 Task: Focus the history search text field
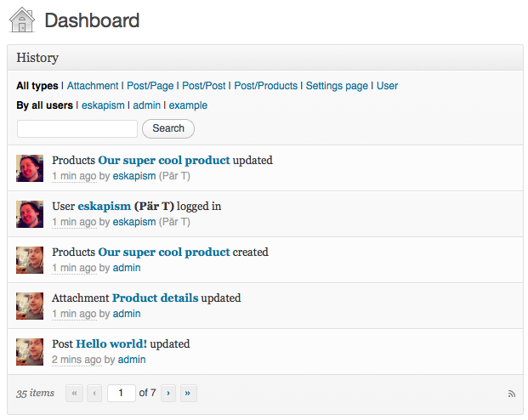coord(77,128)
